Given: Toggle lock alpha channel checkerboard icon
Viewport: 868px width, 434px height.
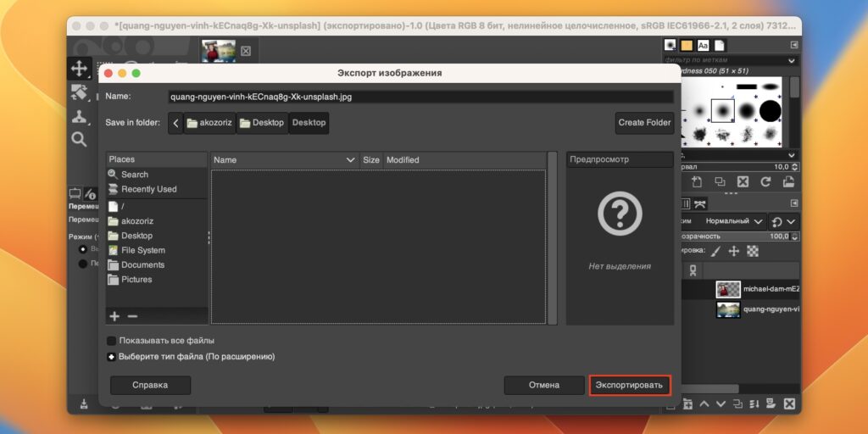Looking at the screenshot, I should pyautogui.click(x=753, y=251).
